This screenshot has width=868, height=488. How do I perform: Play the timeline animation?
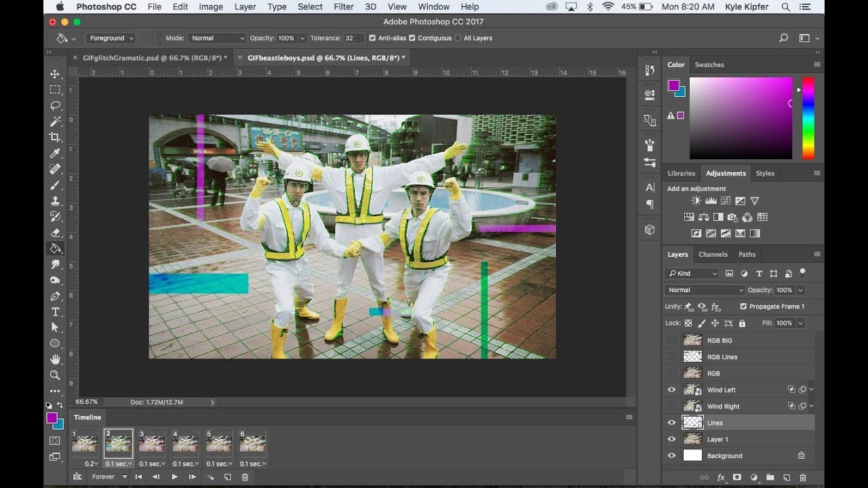click(x=174, y=477)
